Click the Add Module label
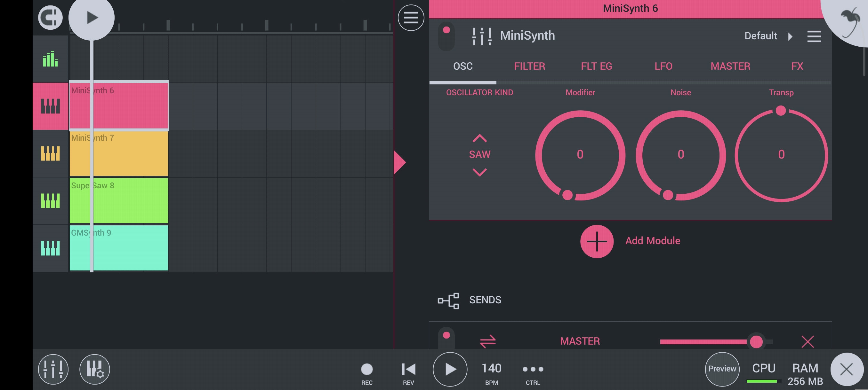868x390 pixels. [653, 241]
